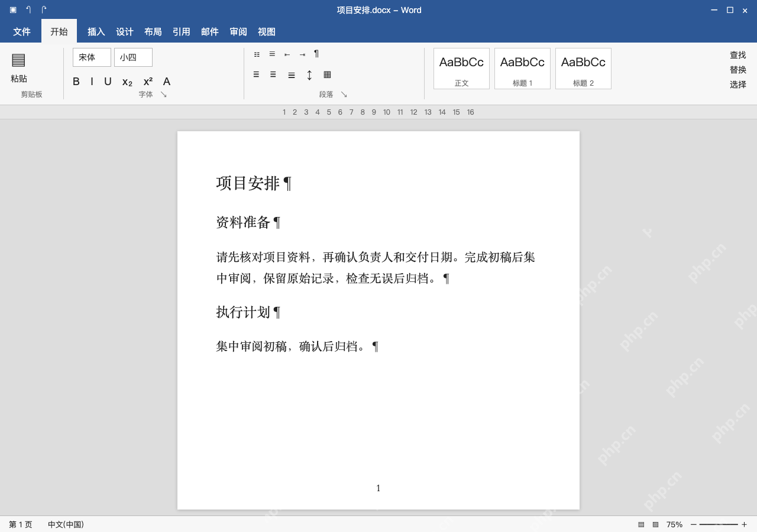Apply the 正文 style
This screenshot has height=532, width=757.
pos(461,69)
